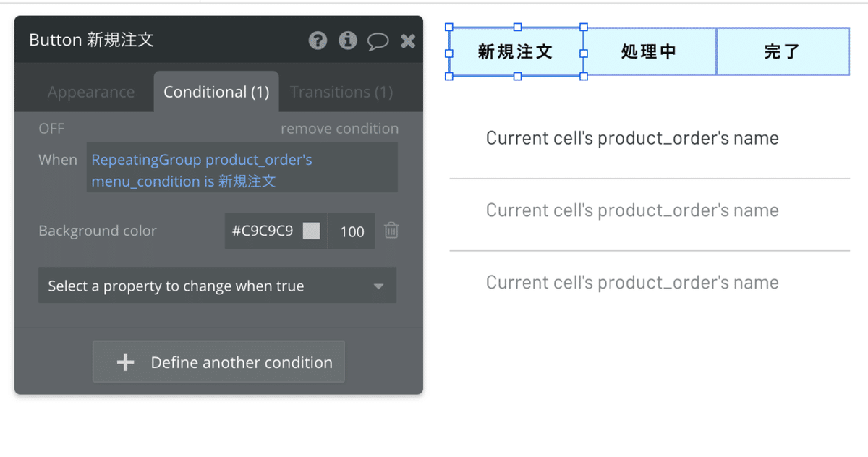
Task: Open the help question mark icon
Action: point(318,40)
